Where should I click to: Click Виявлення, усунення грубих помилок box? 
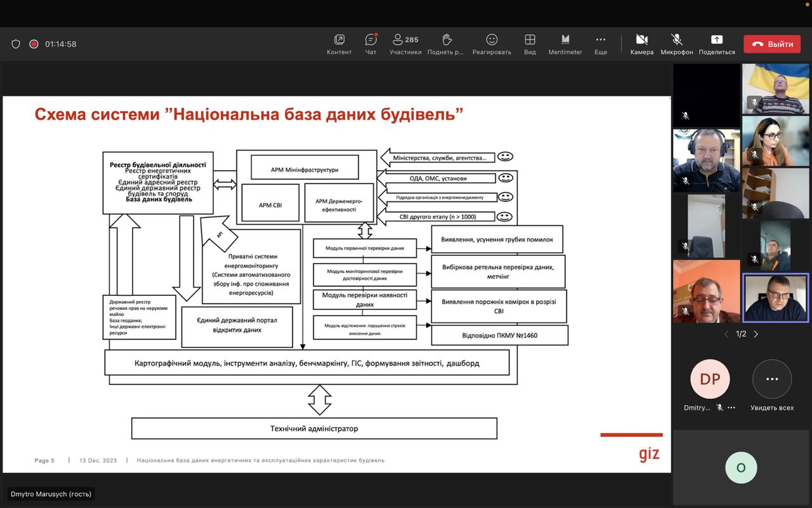pos(497,239)
